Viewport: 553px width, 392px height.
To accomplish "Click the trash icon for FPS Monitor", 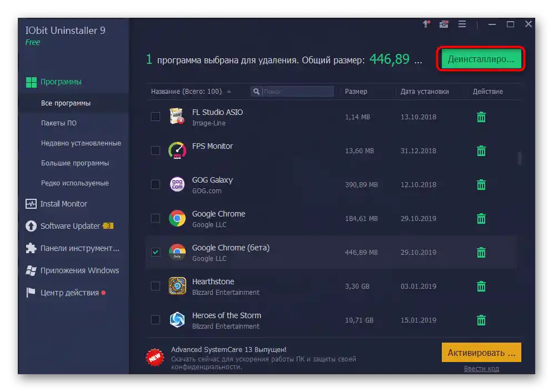I will click(x=481, y=150).
